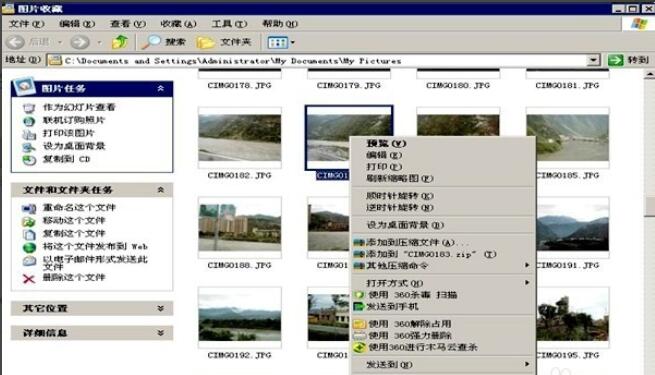655x375 pixels.
Task: Open the 收藏 (A) menu
Action: (178, 24)
